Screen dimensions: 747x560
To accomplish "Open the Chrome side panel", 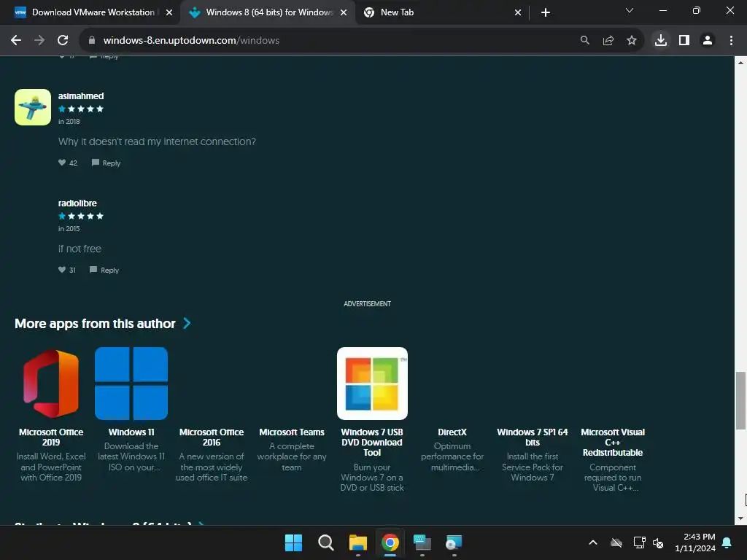I will (x=684, y=41).
